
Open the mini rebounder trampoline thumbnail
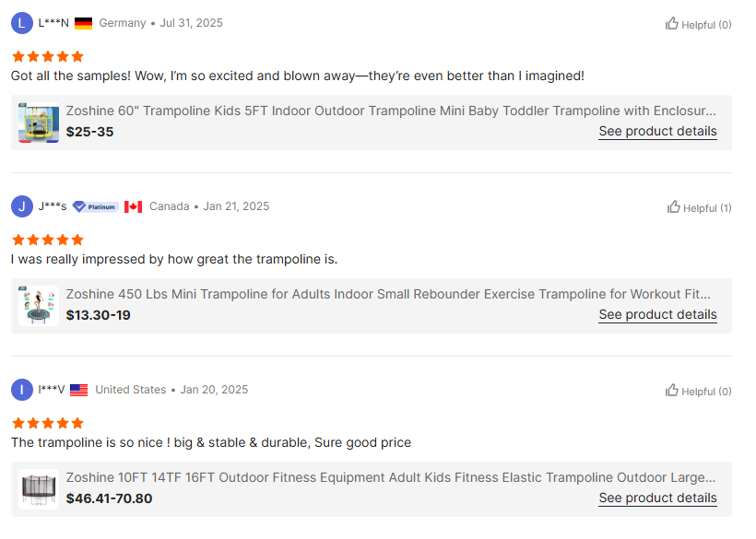click(39, 306)
